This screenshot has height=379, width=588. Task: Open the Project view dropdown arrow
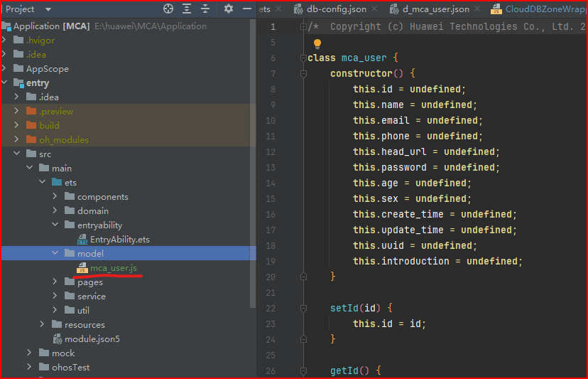pos(48,9)
